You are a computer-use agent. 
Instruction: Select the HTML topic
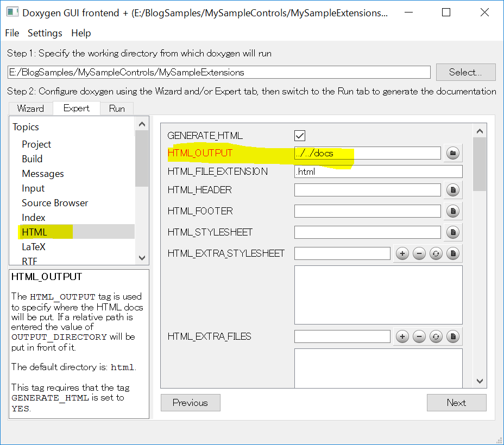[77, 232]
